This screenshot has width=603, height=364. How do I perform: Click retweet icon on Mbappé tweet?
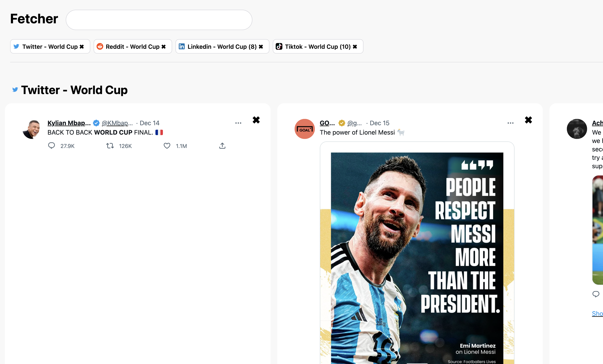(110, 146)
